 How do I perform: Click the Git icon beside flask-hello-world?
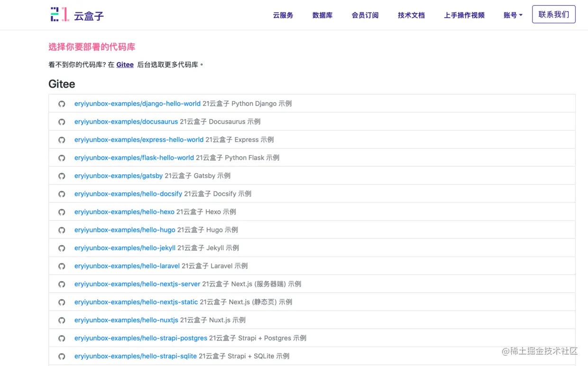(x=62, y=157)
